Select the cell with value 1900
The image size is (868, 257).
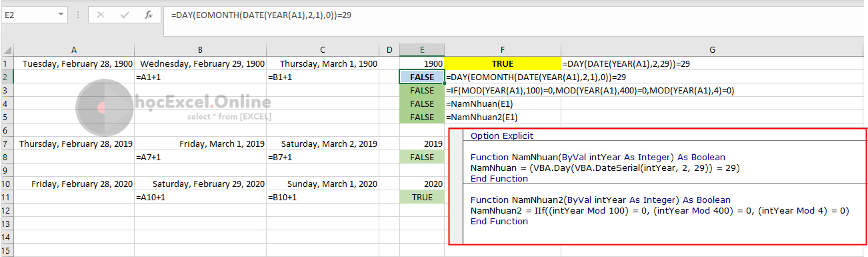click(422, 64)
